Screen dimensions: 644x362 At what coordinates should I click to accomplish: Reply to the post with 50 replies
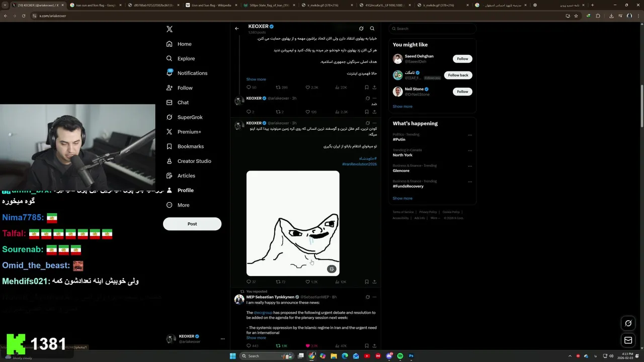click(251, 87)
